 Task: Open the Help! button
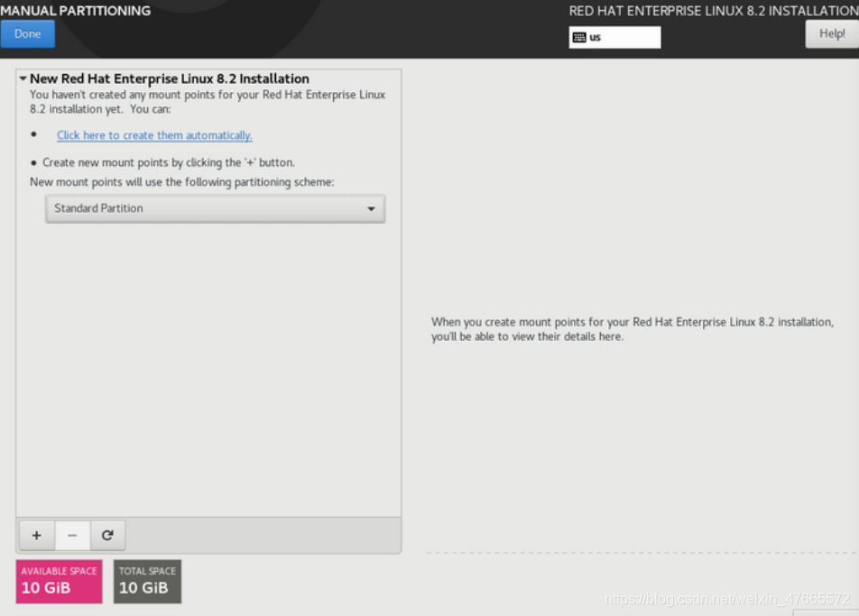pos(832,34)
